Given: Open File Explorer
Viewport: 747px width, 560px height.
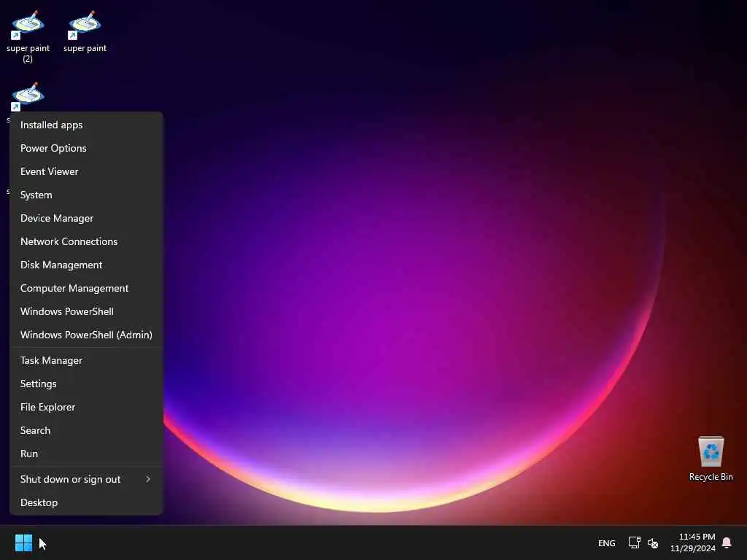Looking at the screenshot, I should click(x=86, y=407).
